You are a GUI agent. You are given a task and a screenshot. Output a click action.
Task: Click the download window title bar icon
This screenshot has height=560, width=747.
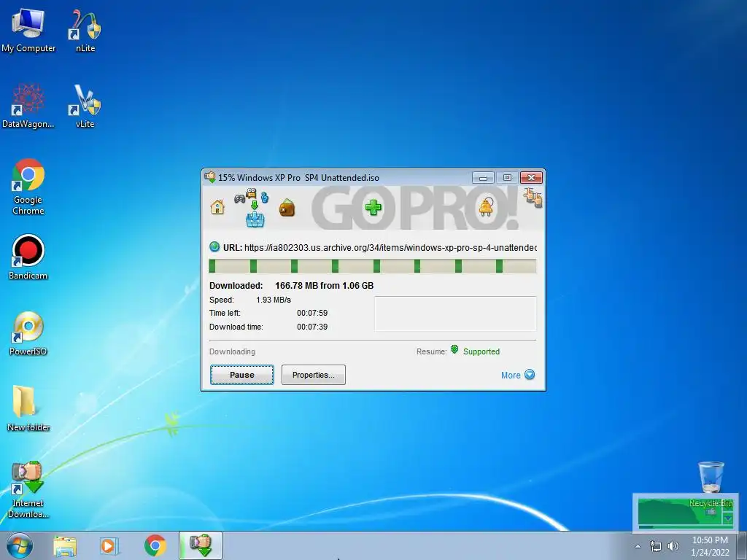pos(210,177)
